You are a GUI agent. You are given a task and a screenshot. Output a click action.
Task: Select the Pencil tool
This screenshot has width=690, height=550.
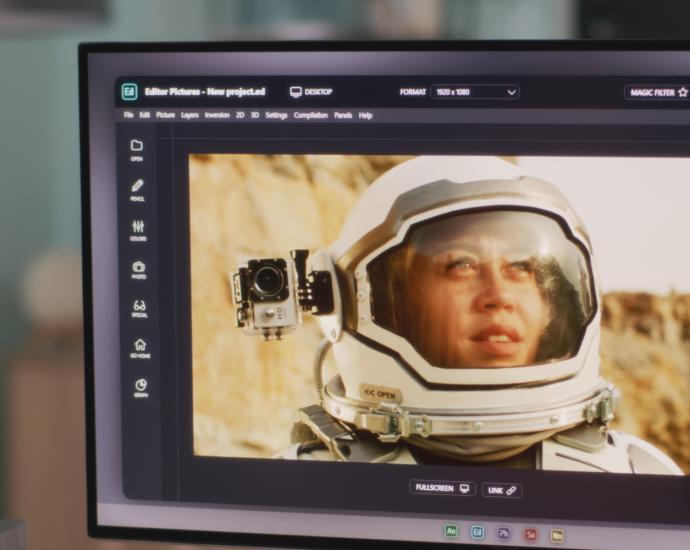tap(137, 190)
